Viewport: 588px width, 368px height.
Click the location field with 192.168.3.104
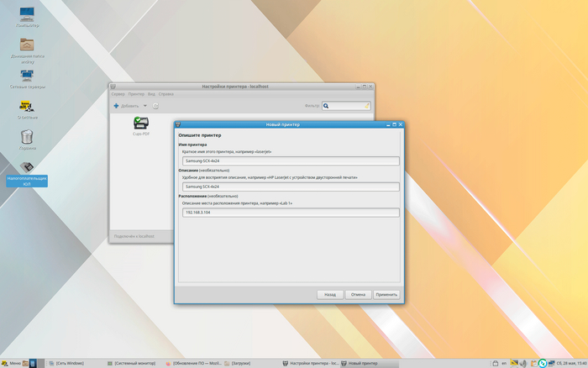[290, 213]
